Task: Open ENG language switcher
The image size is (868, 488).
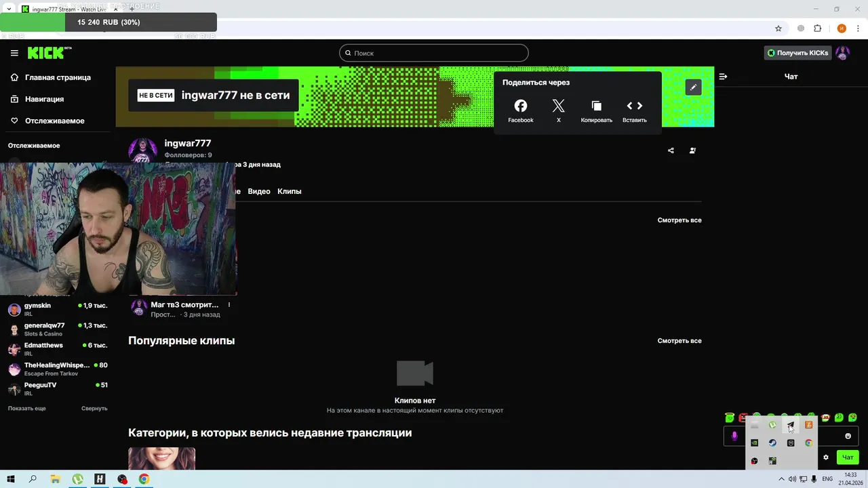Action: pyautogui.click(x=827, y=479)
